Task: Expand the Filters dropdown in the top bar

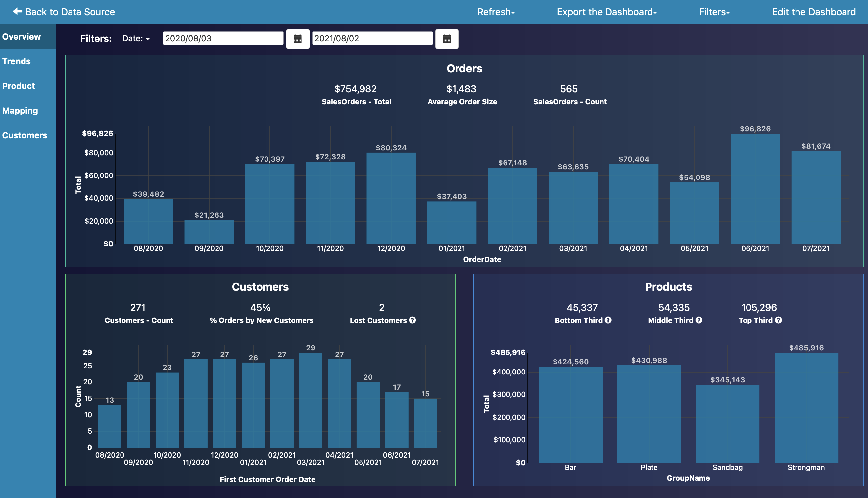Action: (x=714, y=12)
